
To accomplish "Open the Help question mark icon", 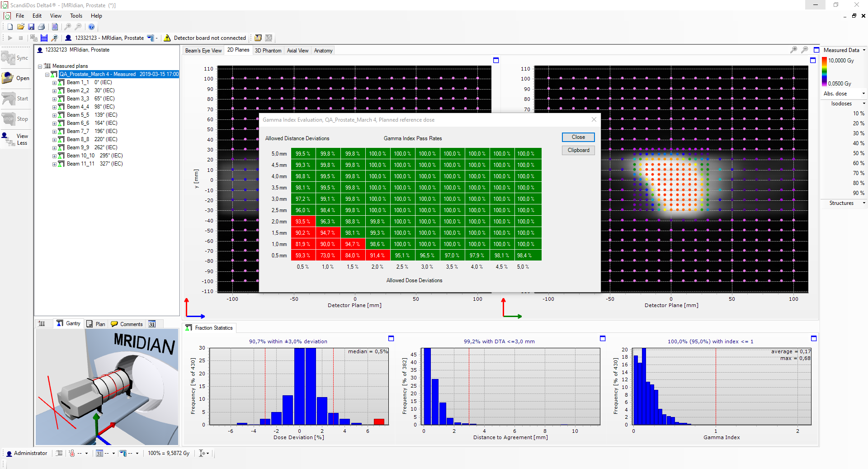I will point(91,27).
